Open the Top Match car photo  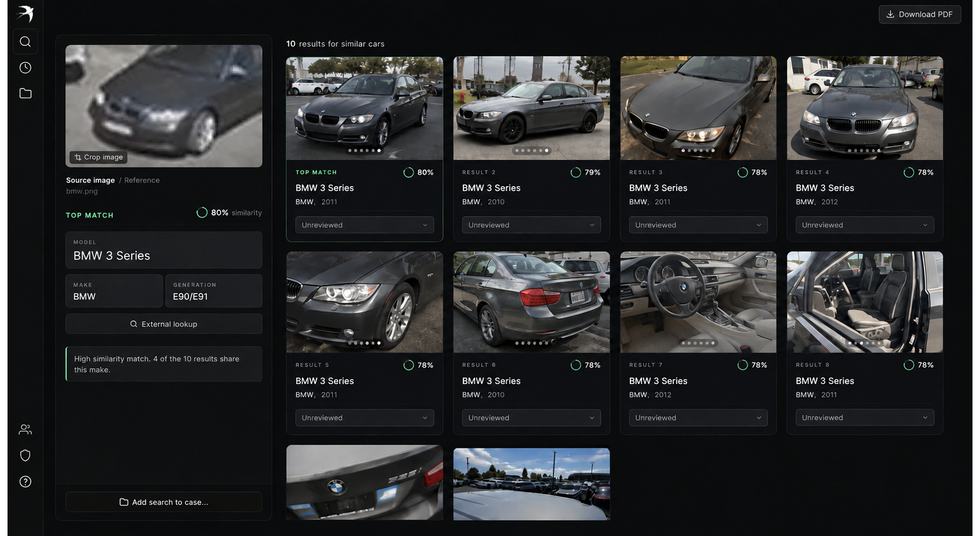point(365,108)
